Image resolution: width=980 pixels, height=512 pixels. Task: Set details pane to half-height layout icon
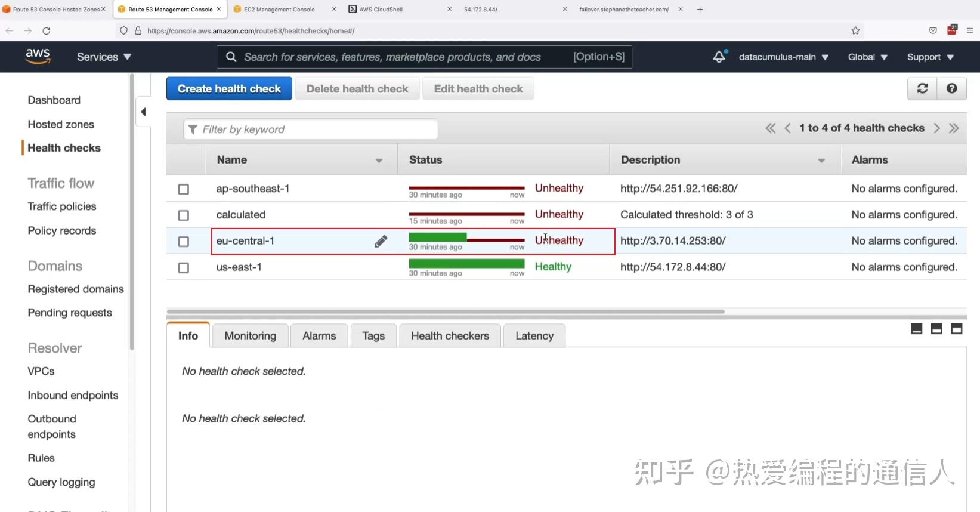pos(936,329)
